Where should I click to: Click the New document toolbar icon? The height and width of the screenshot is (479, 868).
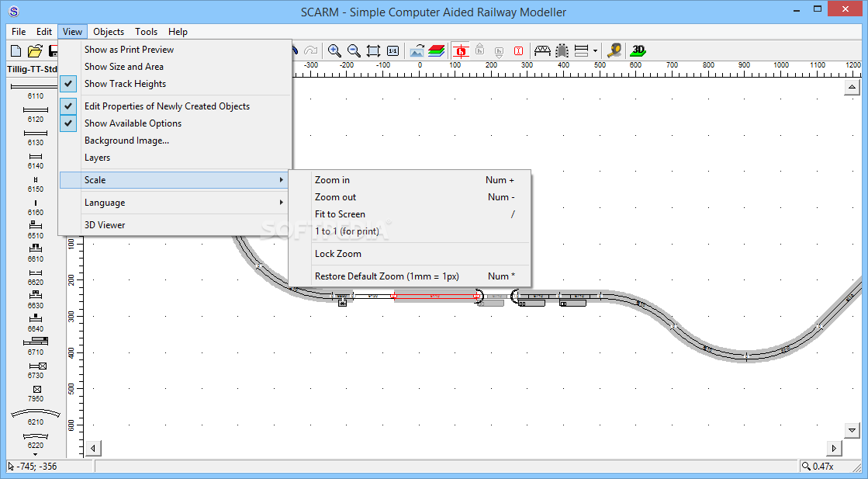click(16, 51)
